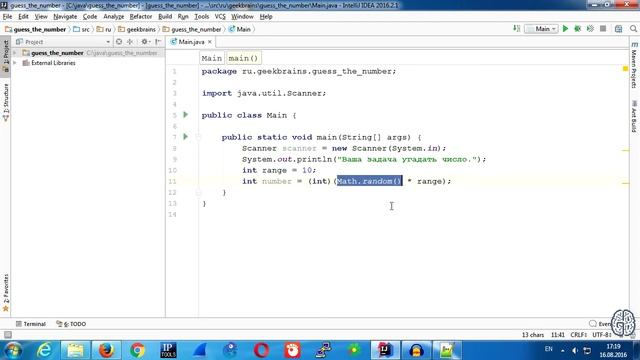Open the Favorites tool window side tab
This screenshot has width=640, height=360.
click(6, 292)
